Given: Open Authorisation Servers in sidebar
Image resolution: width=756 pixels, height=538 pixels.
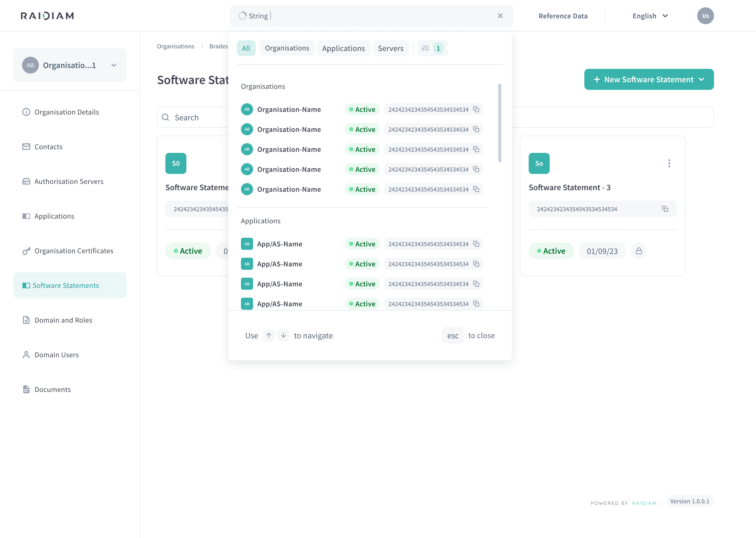Looking at the screenshot, I should (70, 181).
